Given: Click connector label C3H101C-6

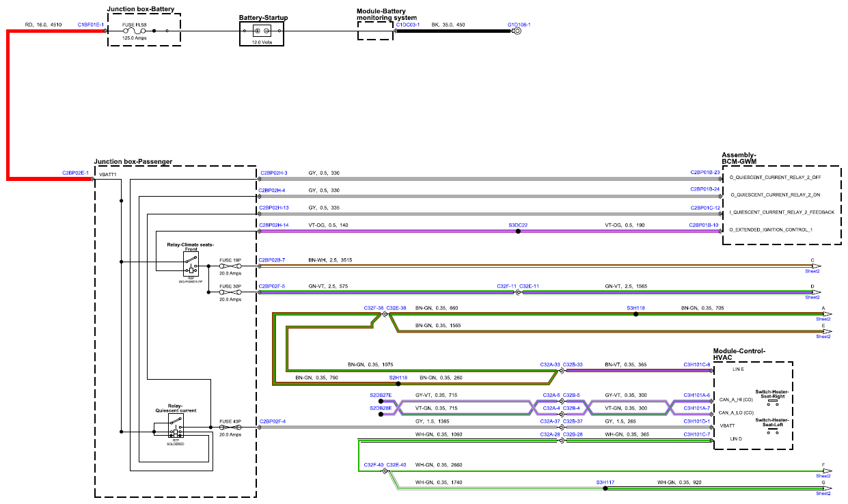Looking at the screenshot, I should point(697,365).
